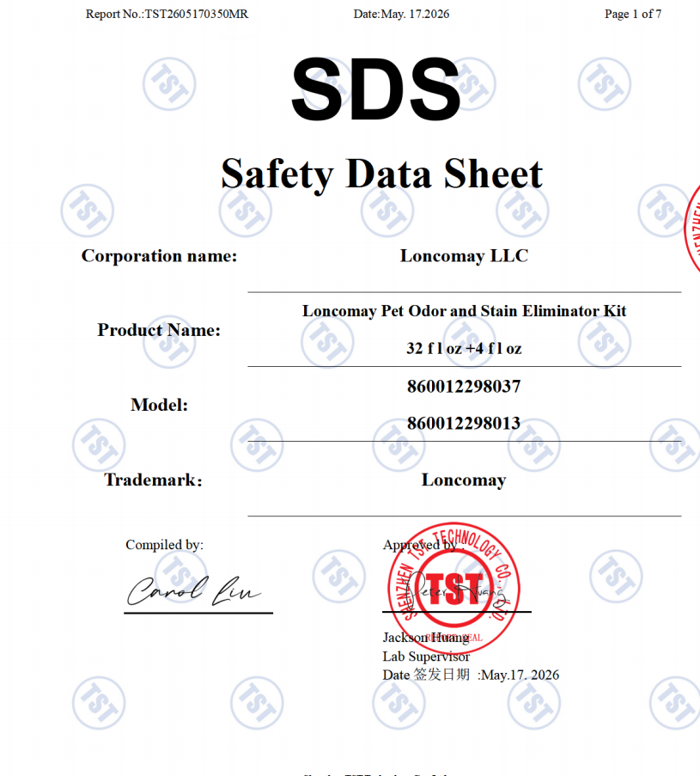The height and width of the screenshot is (776, 700).
Task: Click the Approved by label
Action: [x=423, y=545]
